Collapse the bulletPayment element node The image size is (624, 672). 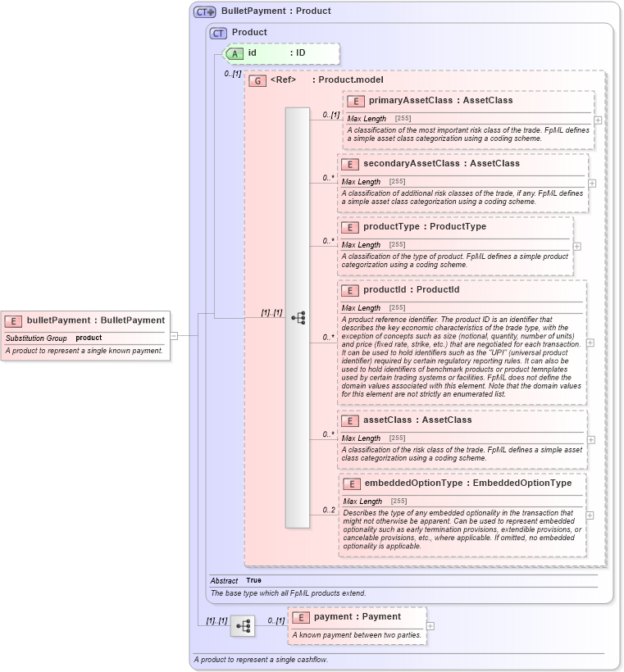pos(174,335)
